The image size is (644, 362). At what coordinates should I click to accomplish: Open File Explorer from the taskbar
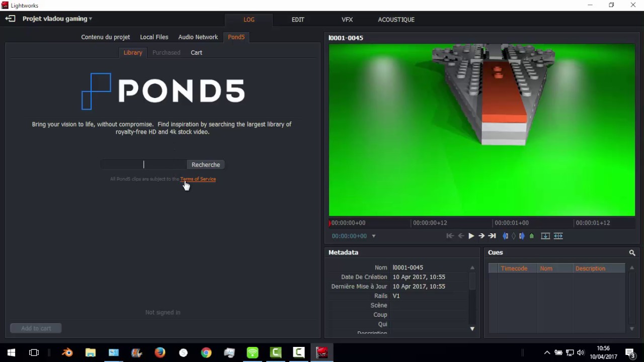pyautogui.click(x=91, y=352)
